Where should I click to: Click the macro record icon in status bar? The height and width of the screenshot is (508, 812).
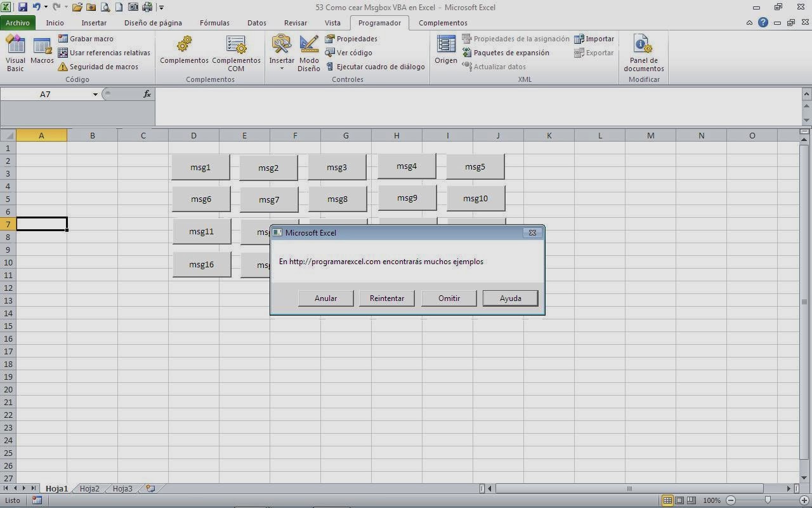click(37, 500)
